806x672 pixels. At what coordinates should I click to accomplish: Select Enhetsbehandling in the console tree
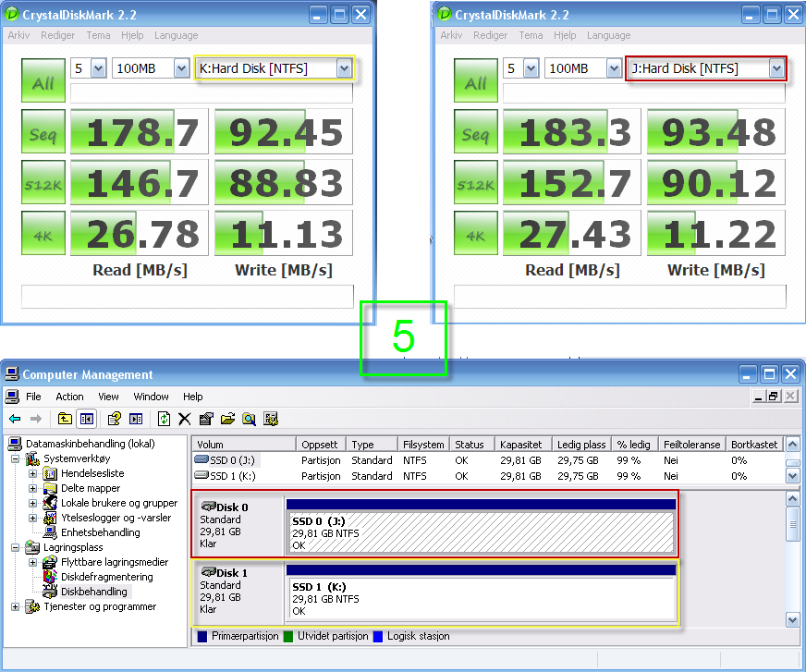tap(100, 532)
